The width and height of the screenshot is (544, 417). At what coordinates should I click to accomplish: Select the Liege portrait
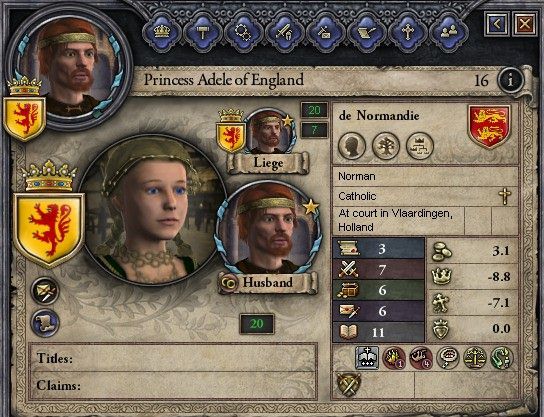tap(269, 132)
